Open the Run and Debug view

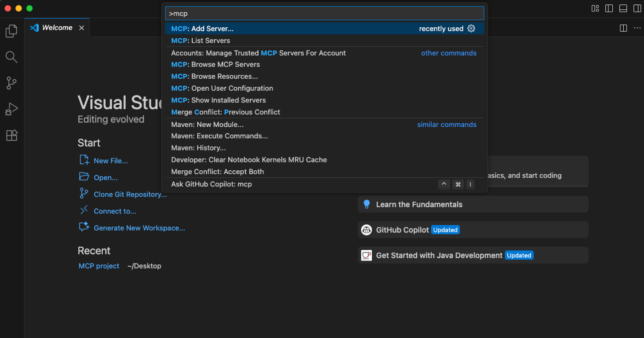click(x=11, y=109)
